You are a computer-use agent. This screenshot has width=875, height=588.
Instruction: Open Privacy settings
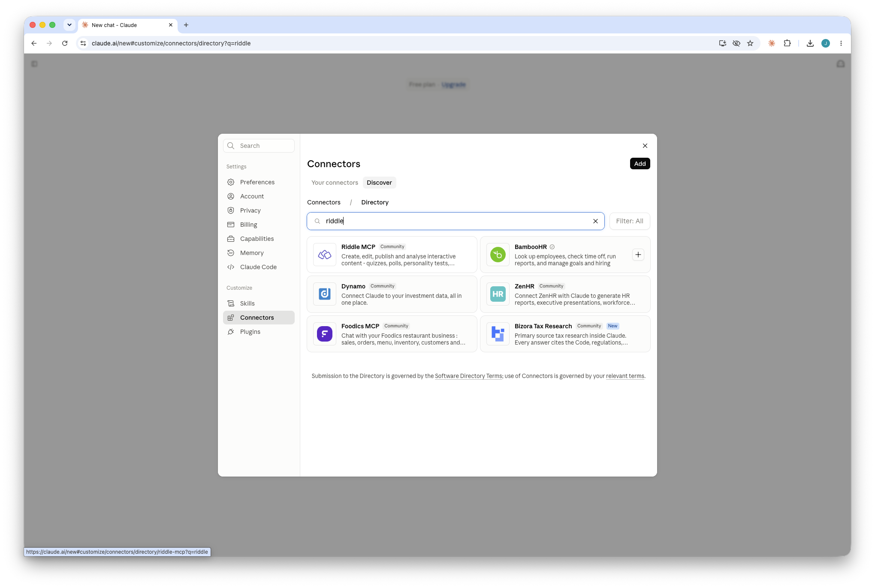coord(259,210)
